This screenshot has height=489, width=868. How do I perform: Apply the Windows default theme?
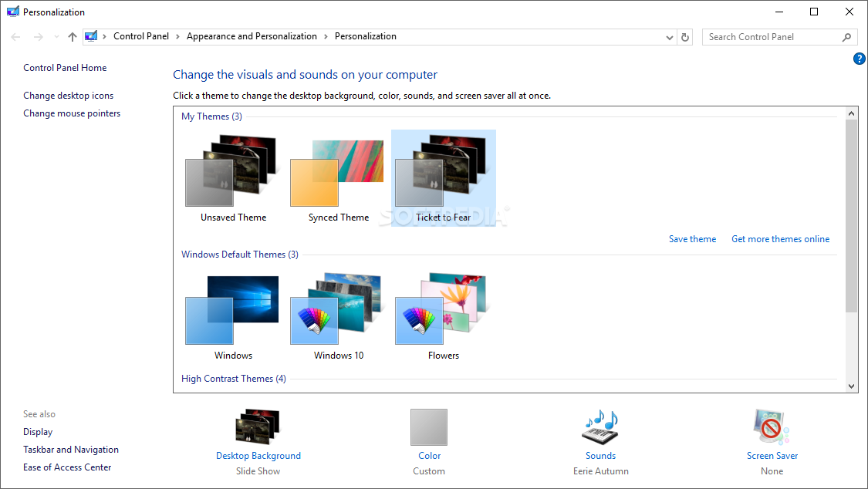tap(233, 316)
